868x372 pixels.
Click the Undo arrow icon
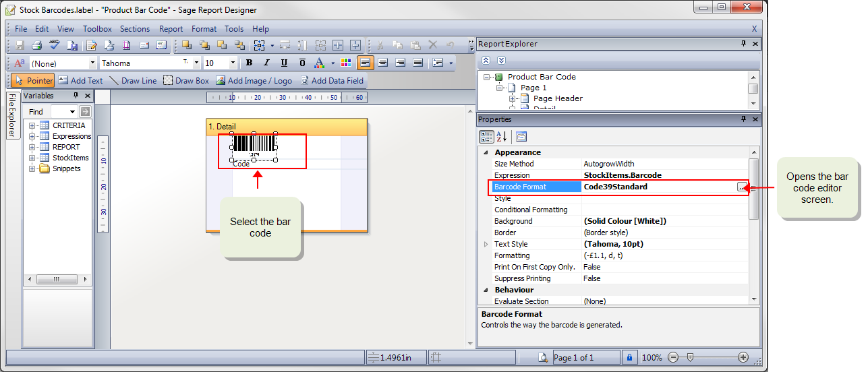click(451, 46)
